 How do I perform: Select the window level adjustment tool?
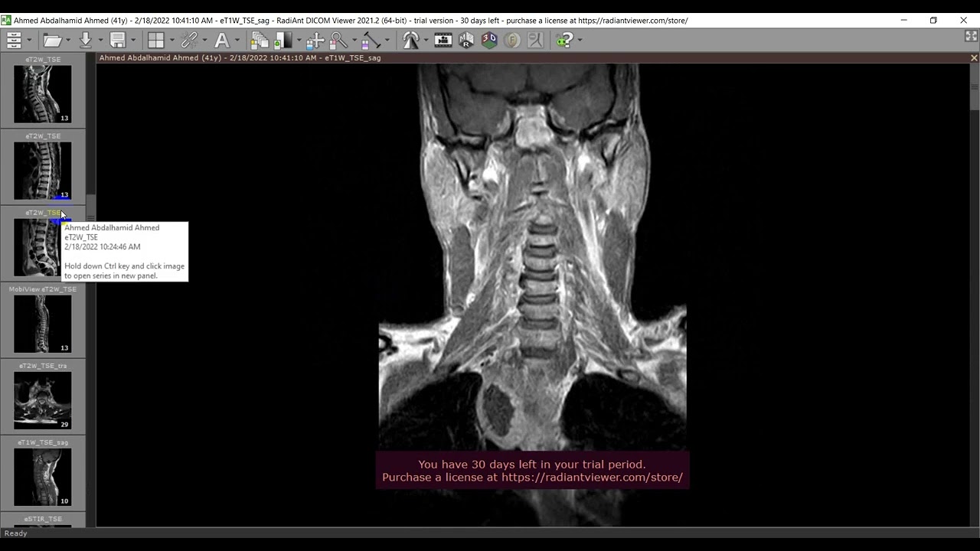[283, 40]
